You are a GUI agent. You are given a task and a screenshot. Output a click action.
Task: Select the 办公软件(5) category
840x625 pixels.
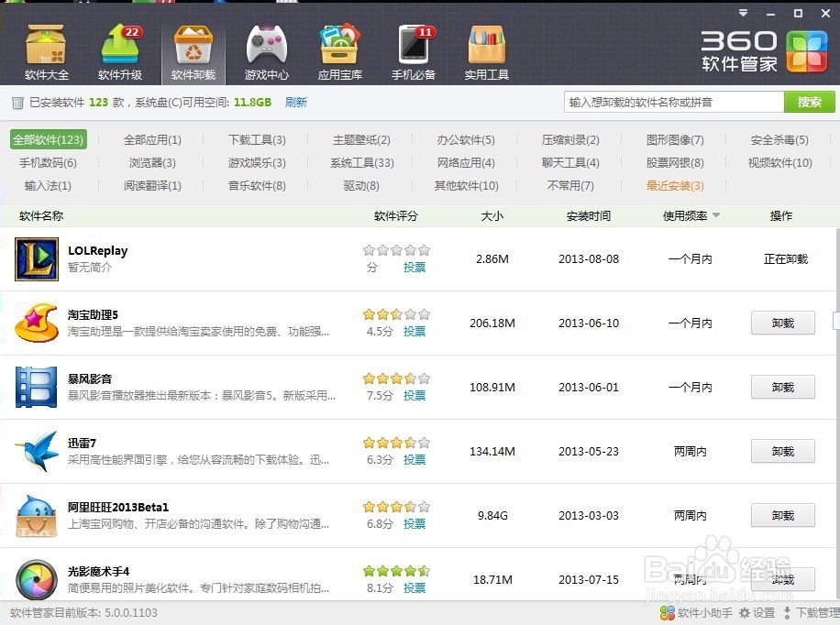(466, 140)
